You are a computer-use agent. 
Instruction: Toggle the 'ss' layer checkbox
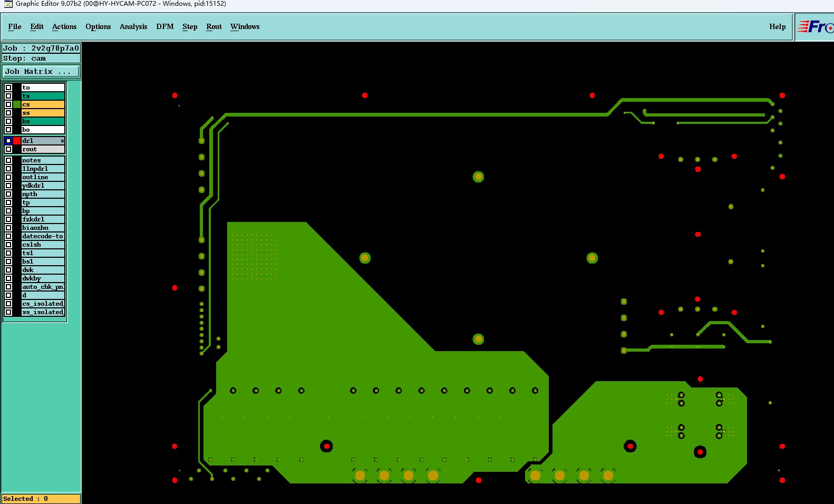point(8,113)
